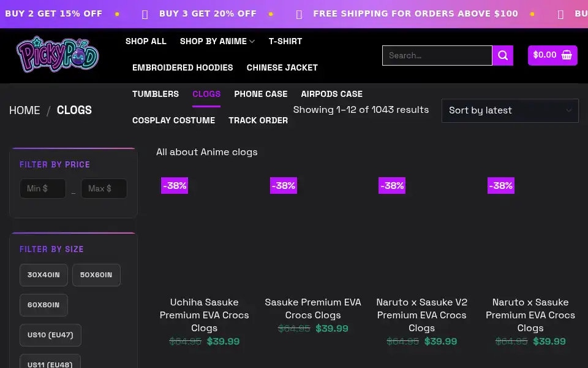588x368 pixels.
Task: Filter by size US10 (EU47)
Action: click(x=50, y=335)
